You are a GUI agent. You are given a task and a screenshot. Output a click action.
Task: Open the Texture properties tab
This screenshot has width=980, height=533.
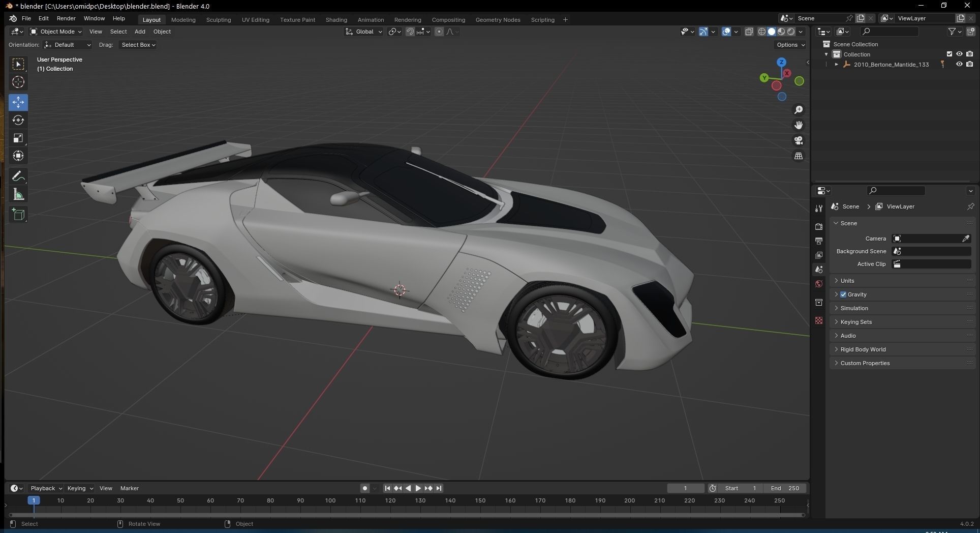point(818,320)
